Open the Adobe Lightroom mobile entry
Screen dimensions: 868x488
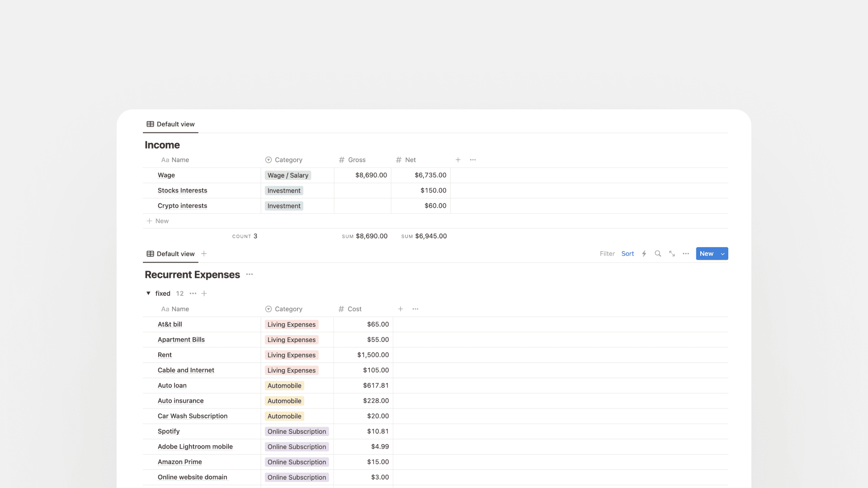tap(195, 447)
